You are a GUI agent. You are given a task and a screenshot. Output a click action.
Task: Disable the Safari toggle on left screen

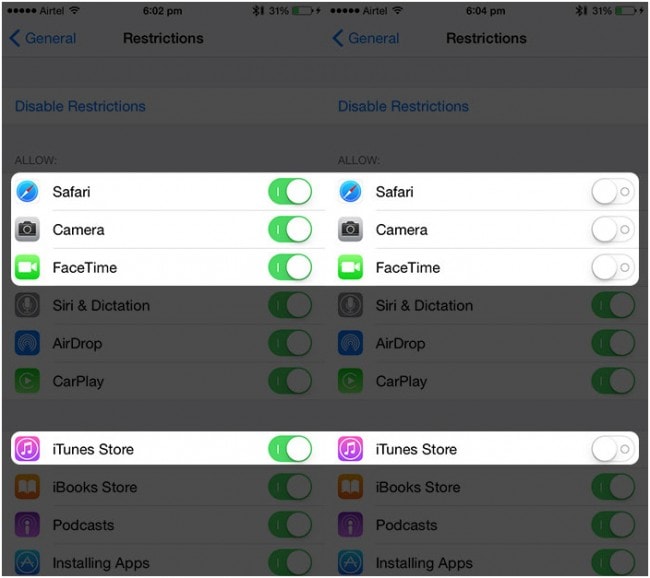click(290, 192)
